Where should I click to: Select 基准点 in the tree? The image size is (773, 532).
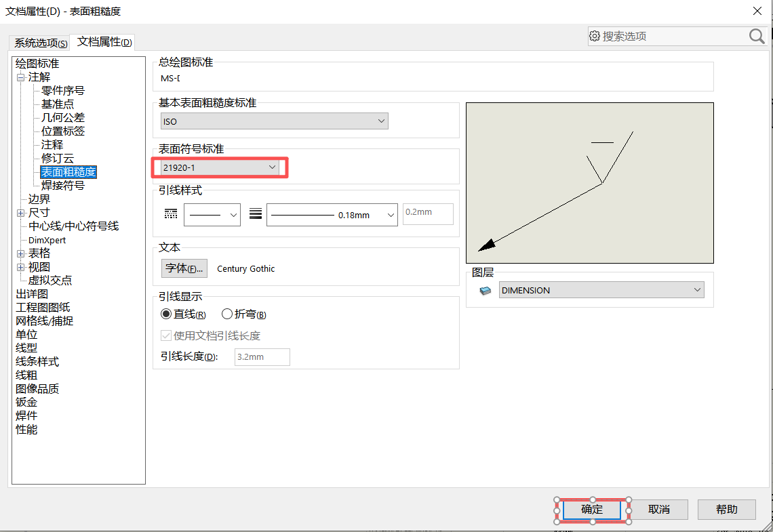pos(57,104)
